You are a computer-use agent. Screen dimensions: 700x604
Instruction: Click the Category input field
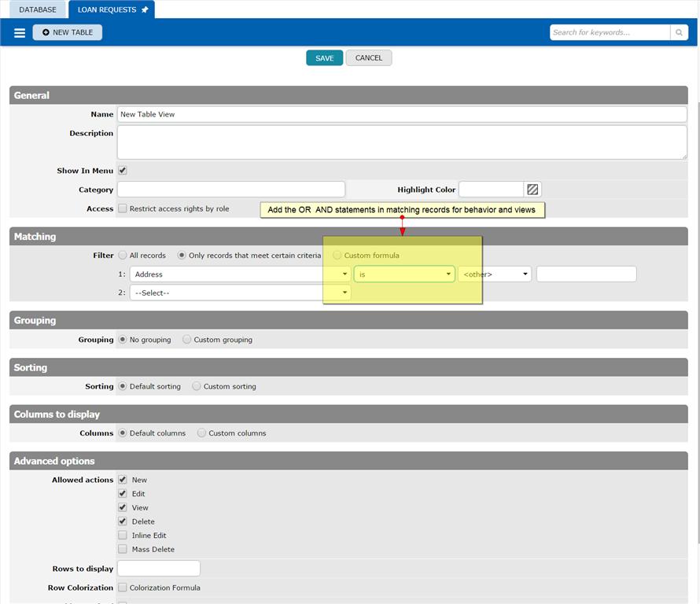click(230, 190)
